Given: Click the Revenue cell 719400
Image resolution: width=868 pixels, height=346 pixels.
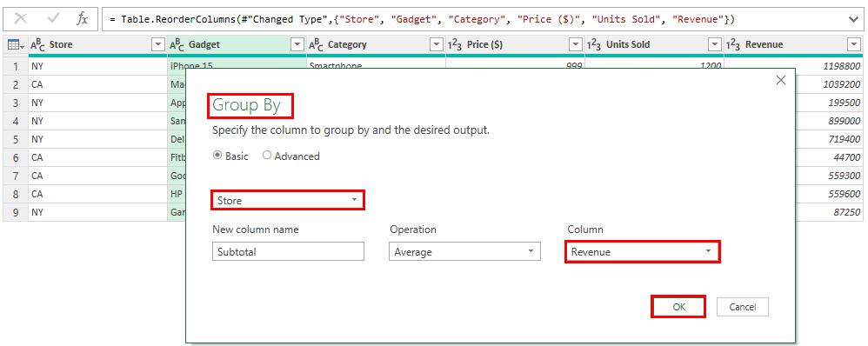Looking at the screenshot, I should [829, 139].
